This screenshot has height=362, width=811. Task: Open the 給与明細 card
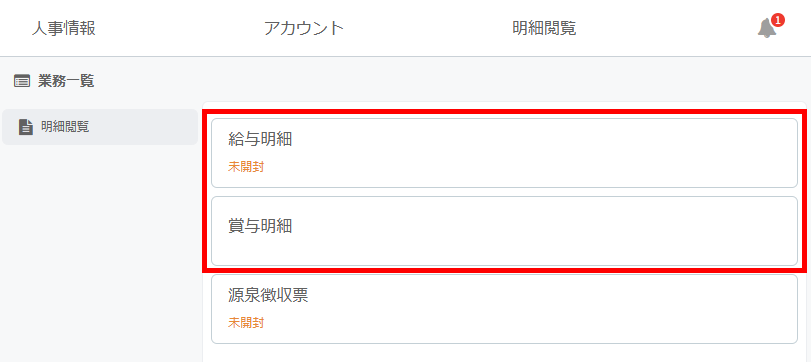(x=504, y=153)
